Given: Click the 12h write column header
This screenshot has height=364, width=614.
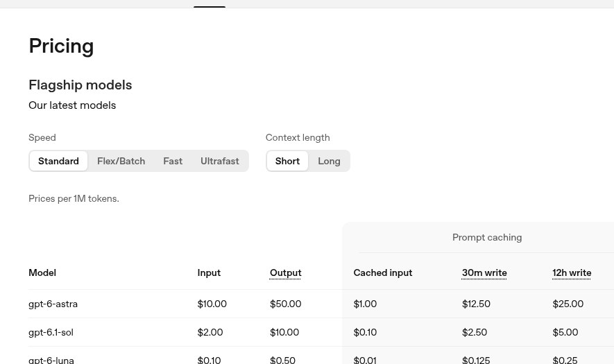Looking at the screenshot, I should 572,272.
